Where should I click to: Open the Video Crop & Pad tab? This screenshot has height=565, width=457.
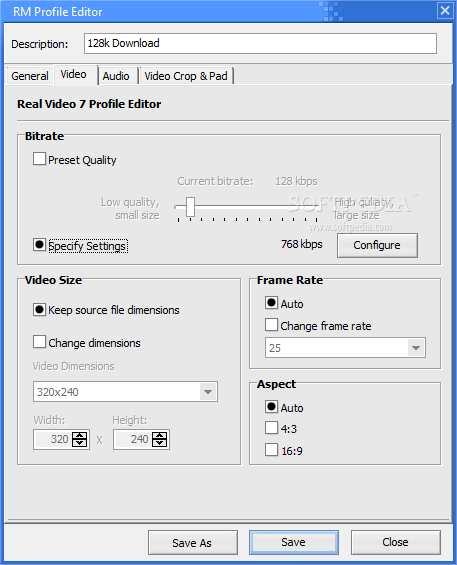click(x=186, y=76)
